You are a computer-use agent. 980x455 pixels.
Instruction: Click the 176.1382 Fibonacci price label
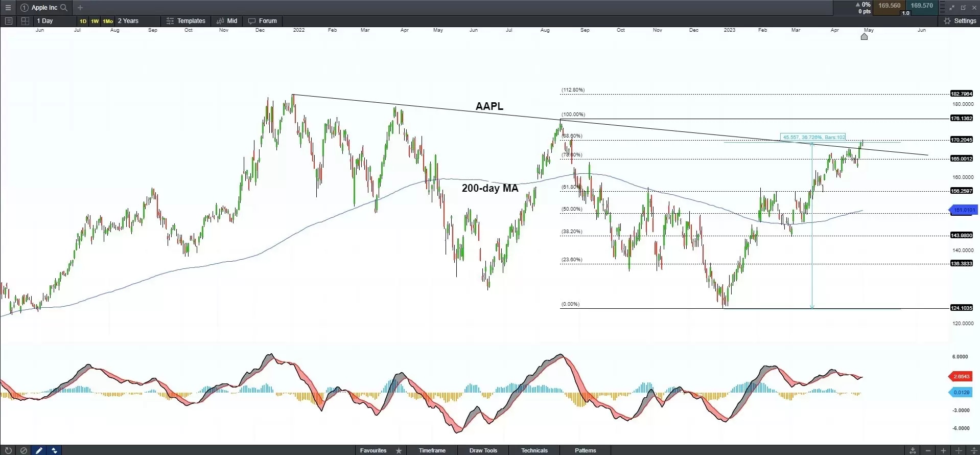point(961,118)
